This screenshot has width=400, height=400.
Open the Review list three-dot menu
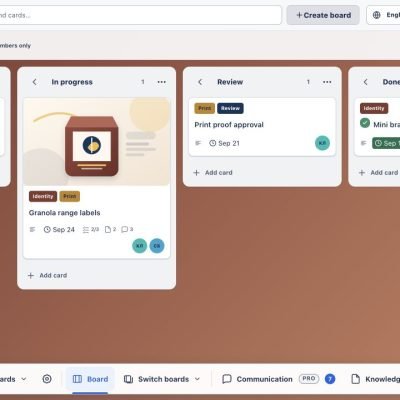point(327,82)
